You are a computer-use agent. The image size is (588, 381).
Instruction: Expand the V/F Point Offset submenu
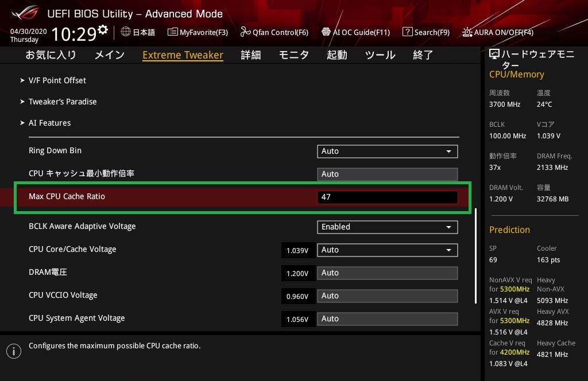click(x=57, y=80)
